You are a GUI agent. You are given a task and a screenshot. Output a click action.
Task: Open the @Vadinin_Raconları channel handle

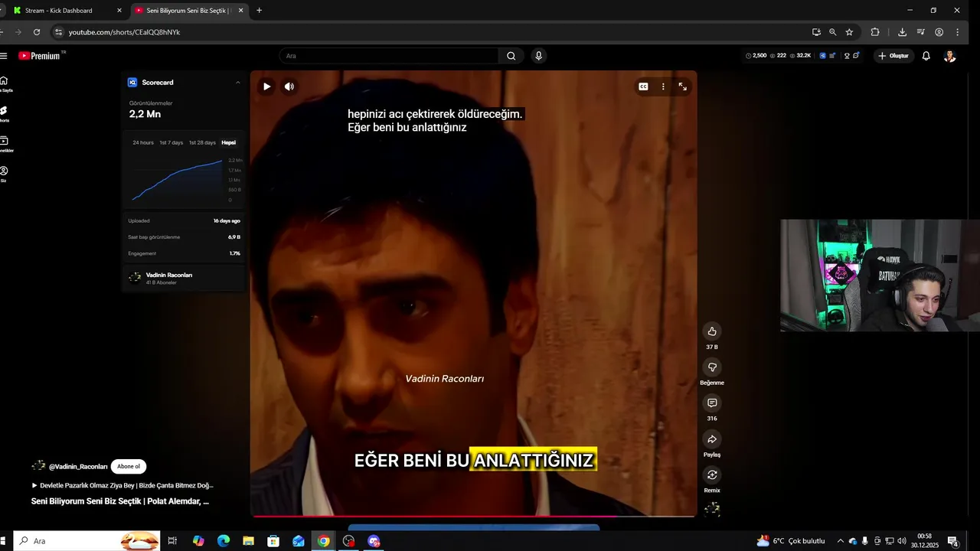tap(78, 467)
